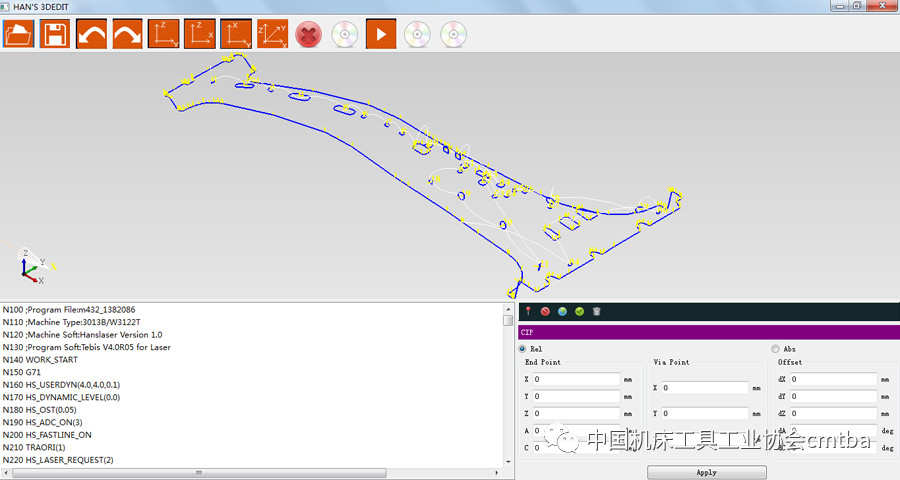Undo the last edit
The image size is (900, 480).
[91, 34]
